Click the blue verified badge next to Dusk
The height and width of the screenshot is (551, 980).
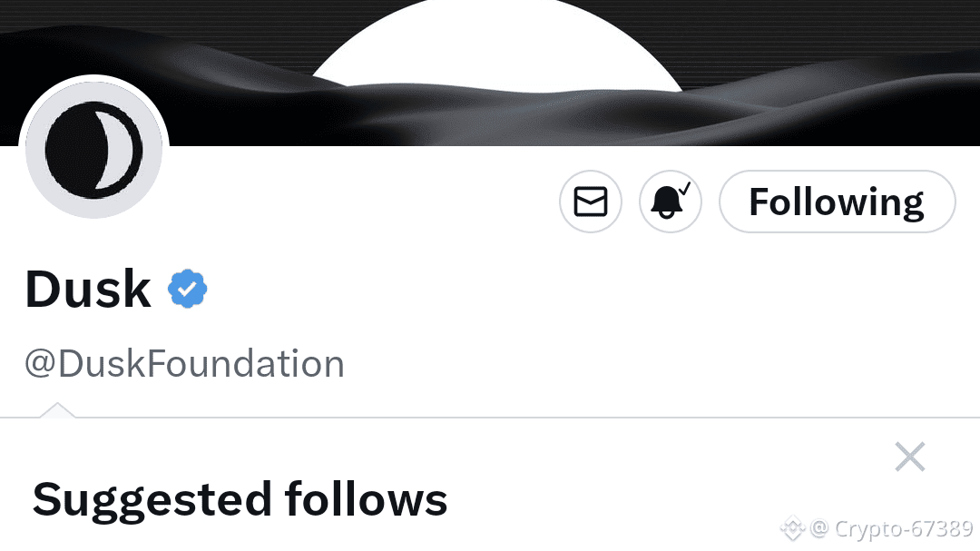188,289
